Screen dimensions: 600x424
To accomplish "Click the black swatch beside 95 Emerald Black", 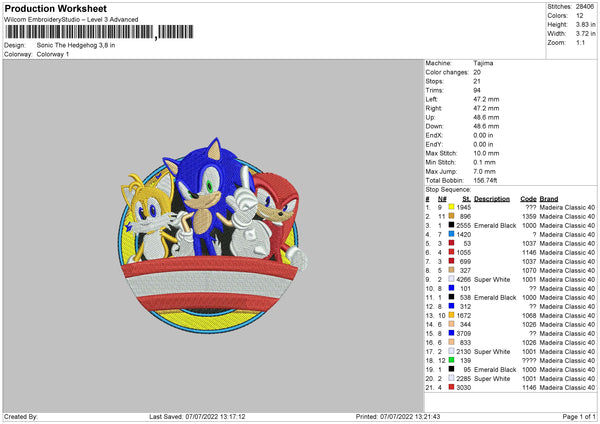I will [451, 369].
